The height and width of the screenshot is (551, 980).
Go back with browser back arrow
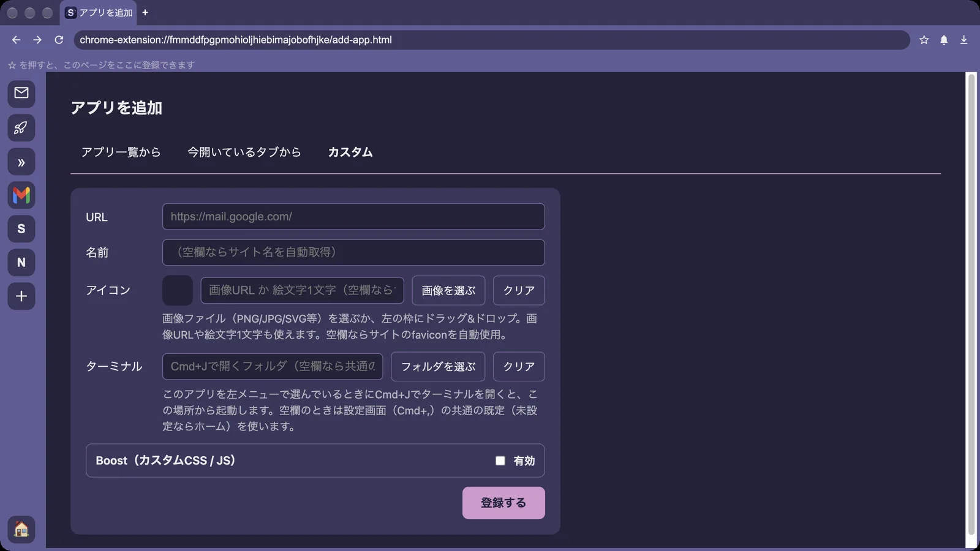(16, 40)
